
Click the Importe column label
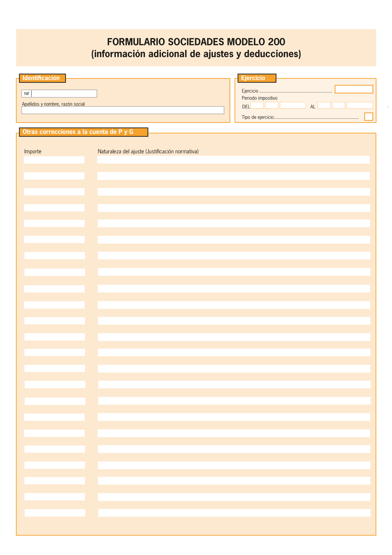[x=33, y=152]
